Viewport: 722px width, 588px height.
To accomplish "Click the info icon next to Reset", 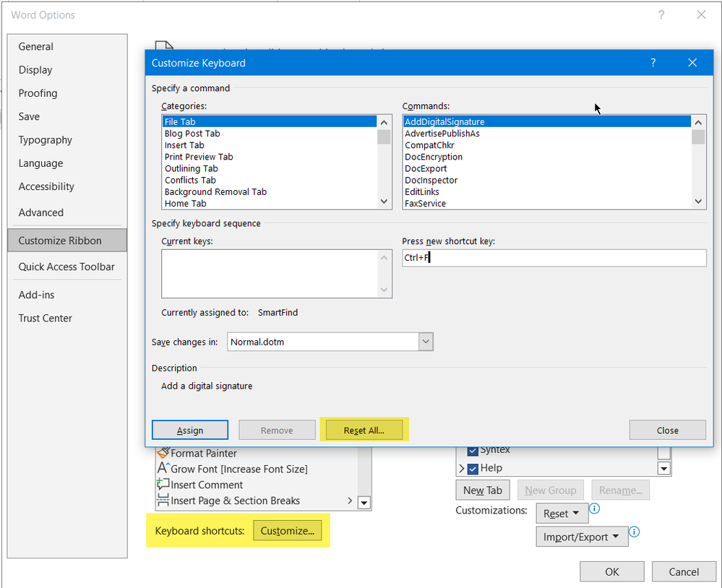I will tap(595, 509).
